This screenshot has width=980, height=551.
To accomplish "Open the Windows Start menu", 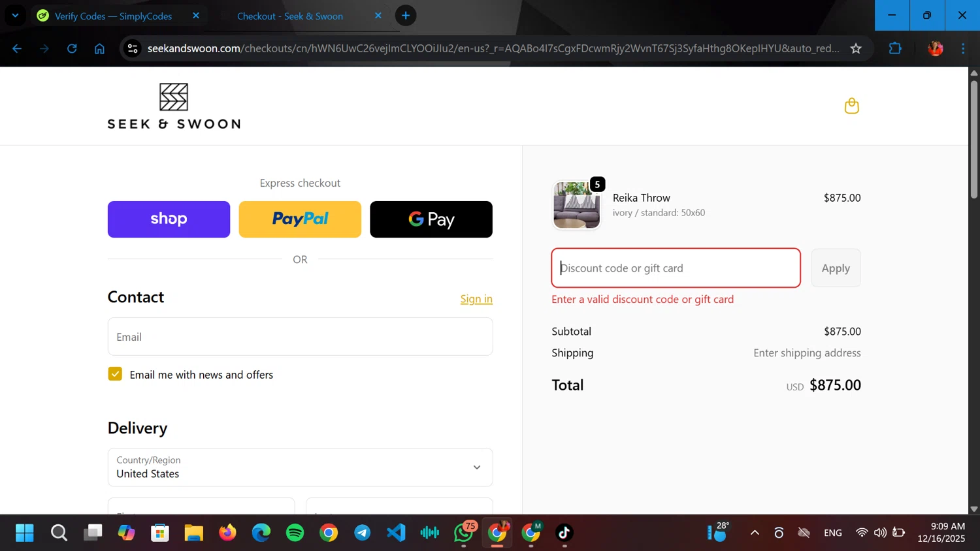I will (x=25, y=533).
